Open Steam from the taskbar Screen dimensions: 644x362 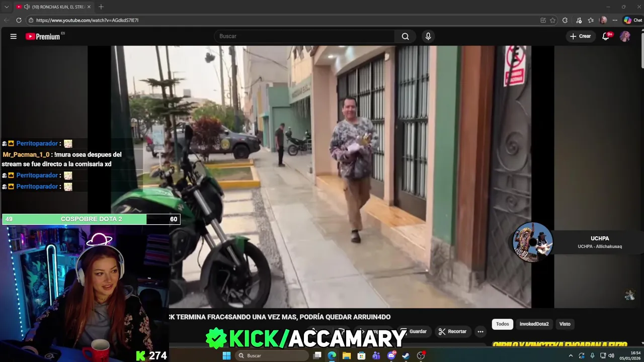click(406, 355)
